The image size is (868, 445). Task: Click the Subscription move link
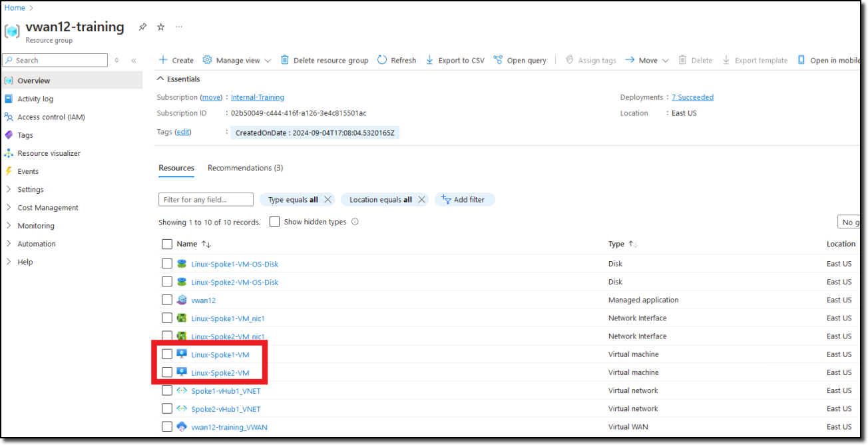tap(212, 97)
